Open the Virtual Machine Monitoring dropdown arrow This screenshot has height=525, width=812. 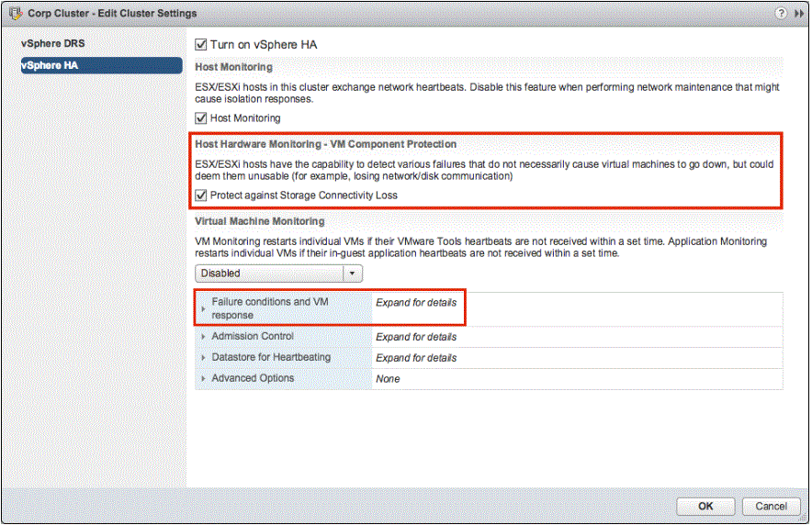[x=353, y=274]
